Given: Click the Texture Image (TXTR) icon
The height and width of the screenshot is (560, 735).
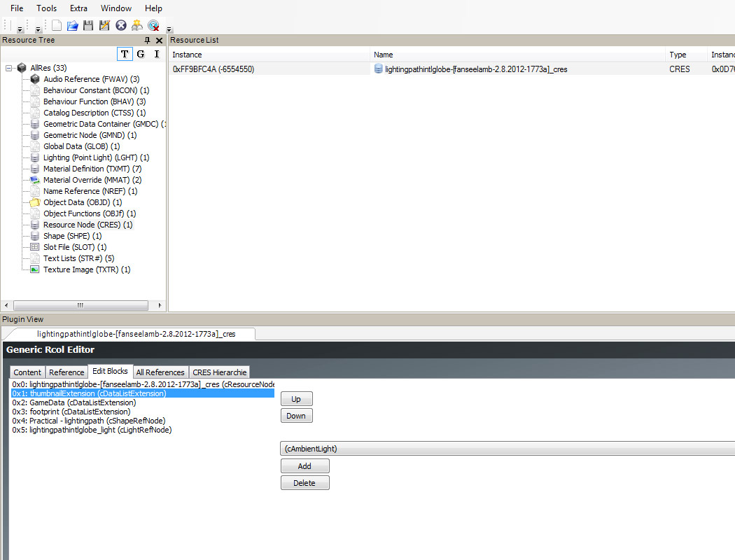Looking at the screenshot, I should (x=34, y=269).
